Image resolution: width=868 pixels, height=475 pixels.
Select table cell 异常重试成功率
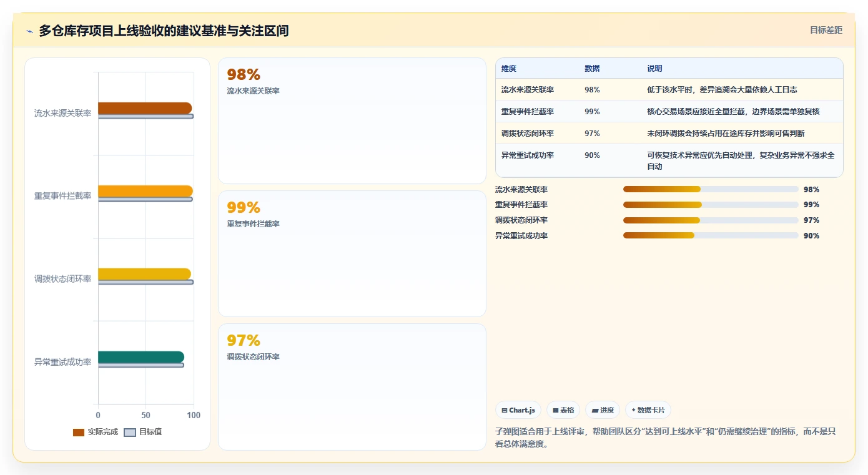point(528,155)
